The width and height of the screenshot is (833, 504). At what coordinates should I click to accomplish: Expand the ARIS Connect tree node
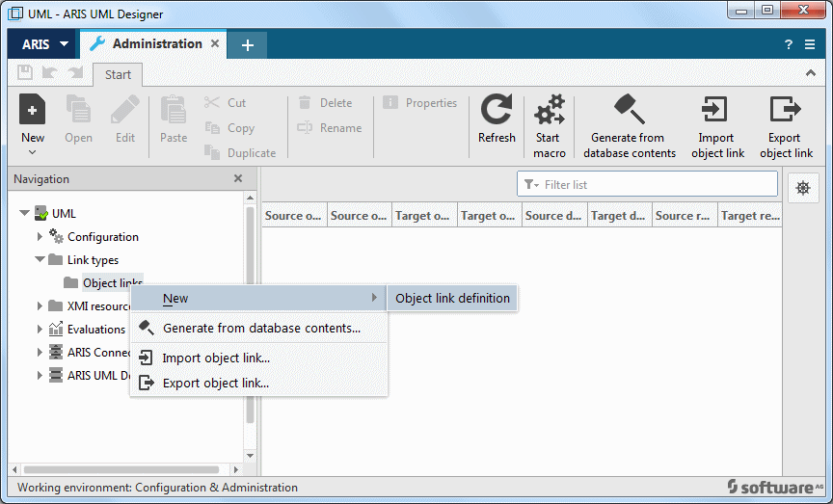click(x=40, y=352)
